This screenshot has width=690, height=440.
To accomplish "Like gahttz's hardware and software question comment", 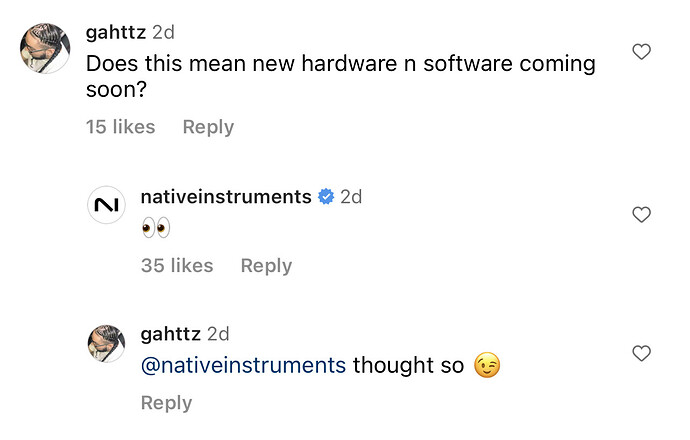I will tap(642, 52).
